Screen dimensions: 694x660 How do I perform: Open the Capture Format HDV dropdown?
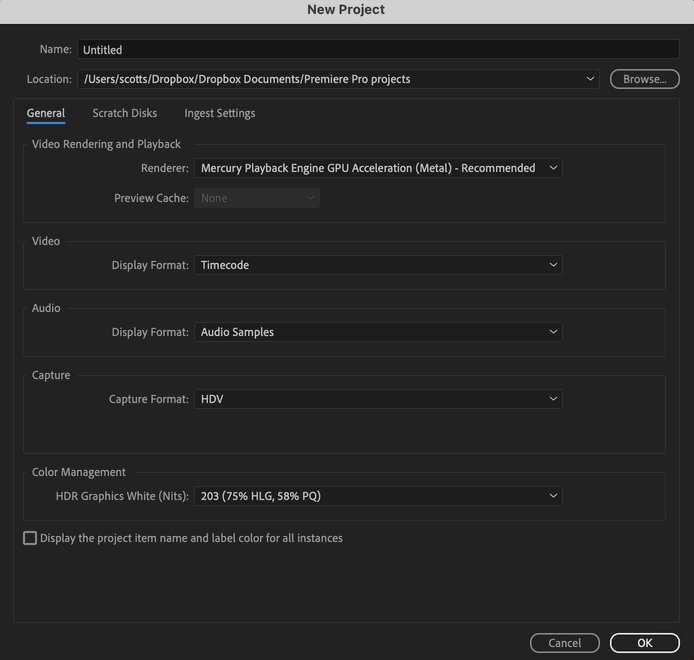point(378,399)
